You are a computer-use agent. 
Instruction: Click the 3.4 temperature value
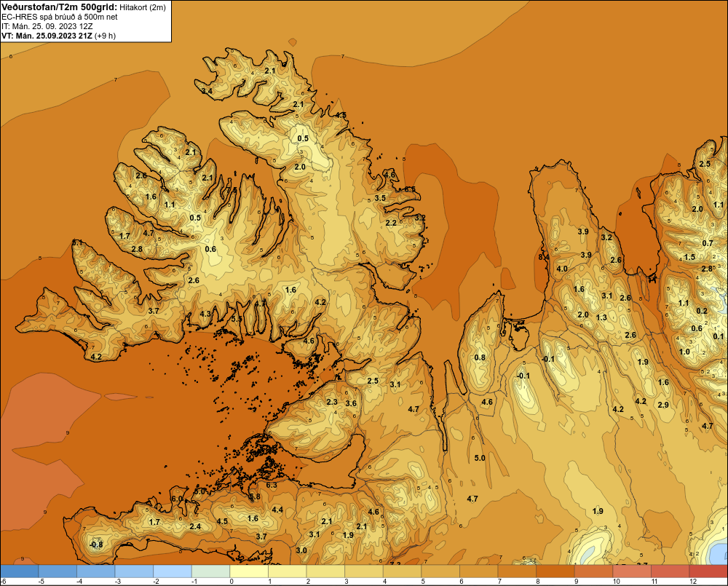(207, 91)
